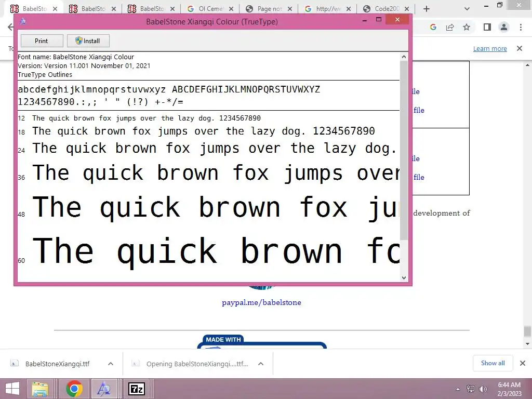This screenshot has height=399, width=532.
Task: Open File Explorer from taskbar
Action: pyautogui.click(x=40, y=389)
